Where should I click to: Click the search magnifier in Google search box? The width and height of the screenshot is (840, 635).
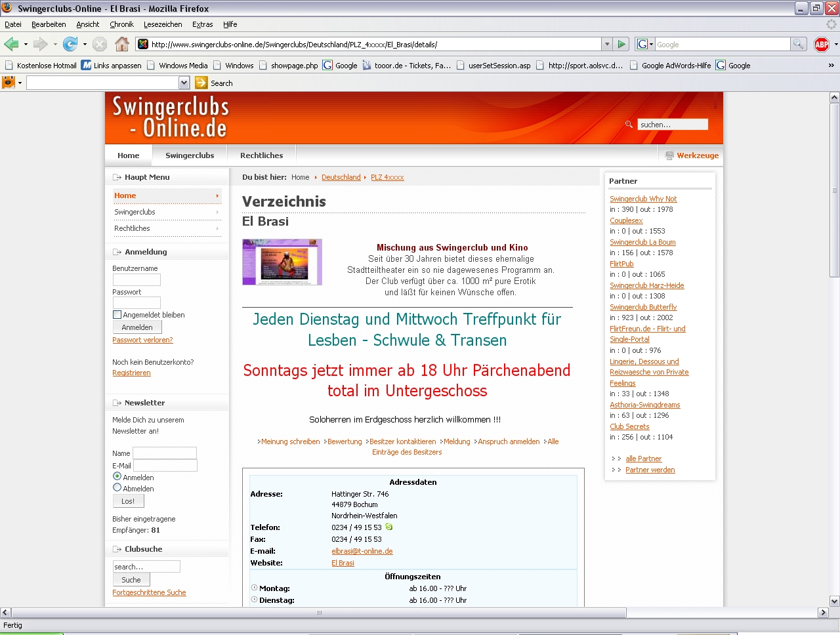click(x=799, y=44)
